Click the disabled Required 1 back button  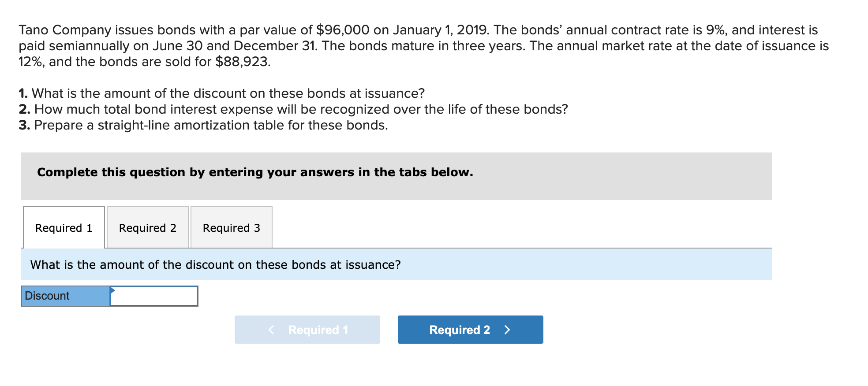[x=307, y=329]
